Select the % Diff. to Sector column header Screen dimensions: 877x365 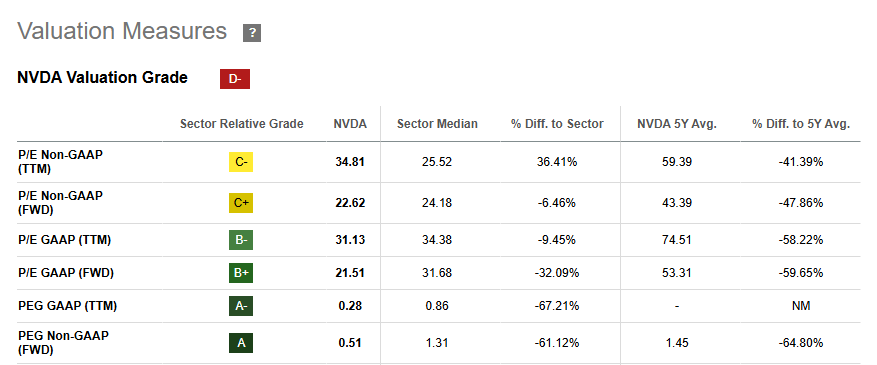click(x=557, y=124)
